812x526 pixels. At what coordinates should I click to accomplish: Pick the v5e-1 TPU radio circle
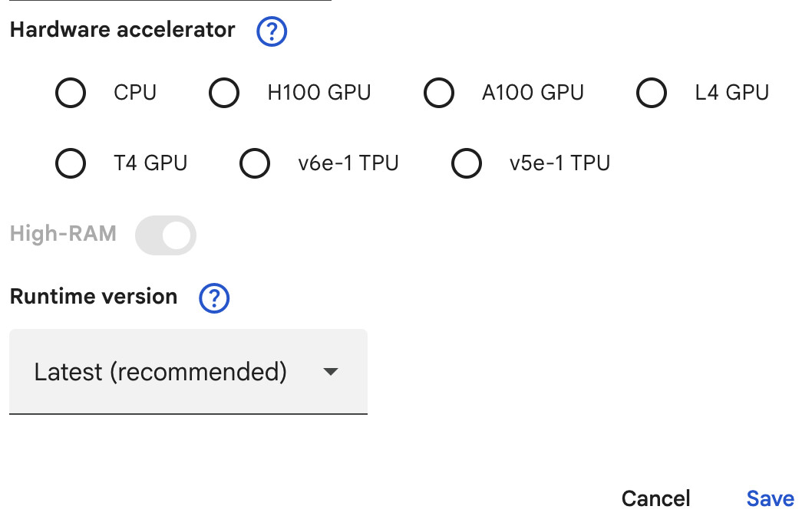[467, 163]
